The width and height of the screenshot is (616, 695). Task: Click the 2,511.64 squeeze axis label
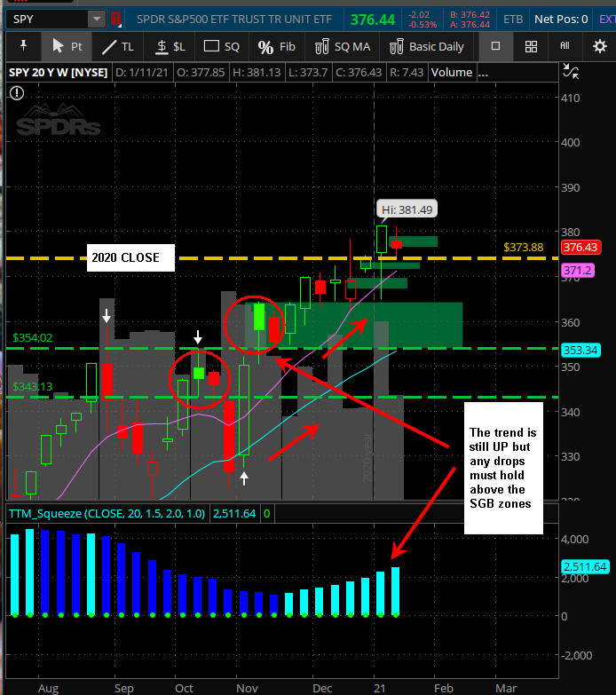pos(585,566)
